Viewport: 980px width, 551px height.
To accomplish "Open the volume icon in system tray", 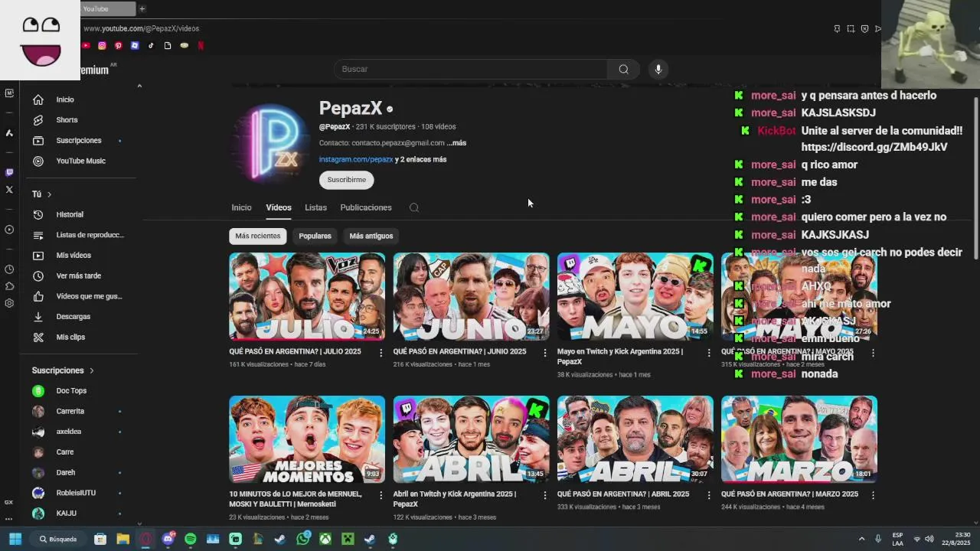I will (x=929, y=539).
